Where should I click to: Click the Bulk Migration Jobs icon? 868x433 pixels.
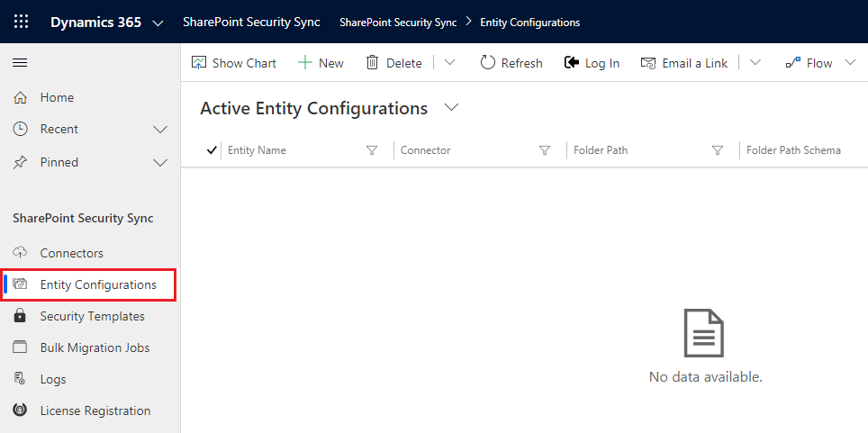[x=20, y=347]
